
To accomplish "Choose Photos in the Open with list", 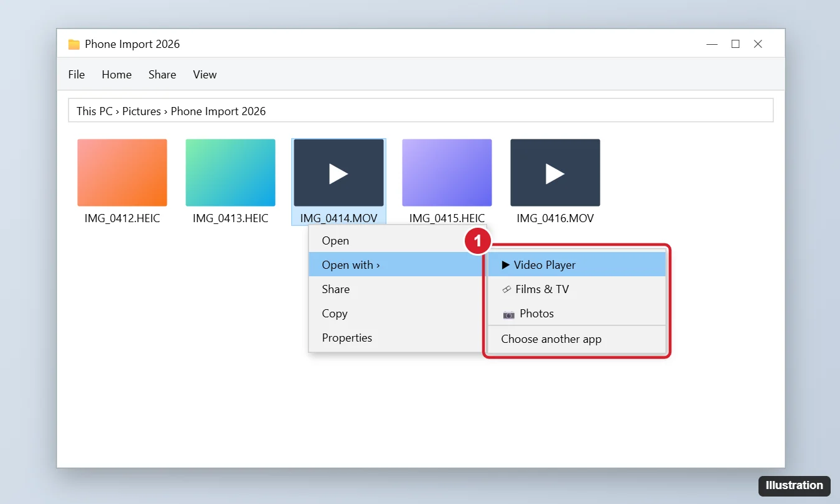I will [577, 314].
